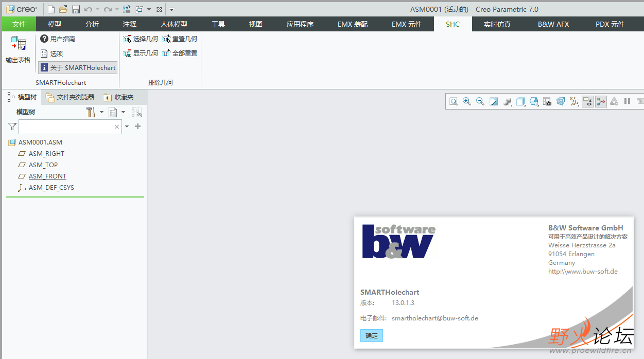This screenshot has height=359, width=644.
Task: Click 全部重置 reset all
Action: click(x=180, y=53)
